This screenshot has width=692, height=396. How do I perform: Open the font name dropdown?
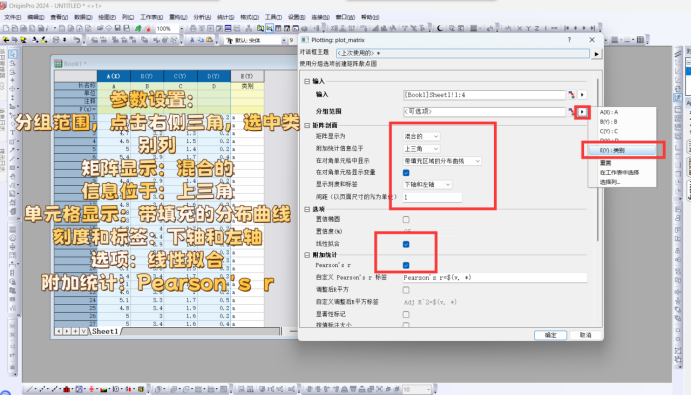pos(283,40)
